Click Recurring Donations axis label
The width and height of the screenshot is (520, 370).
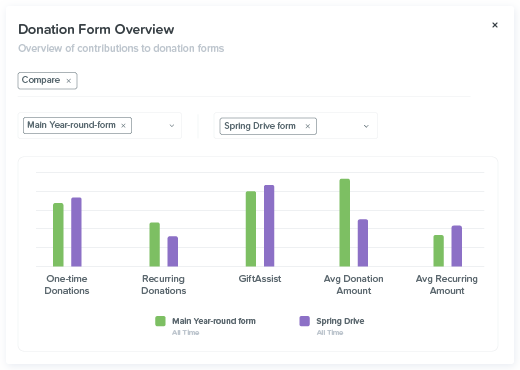click(x=163, y=285)
